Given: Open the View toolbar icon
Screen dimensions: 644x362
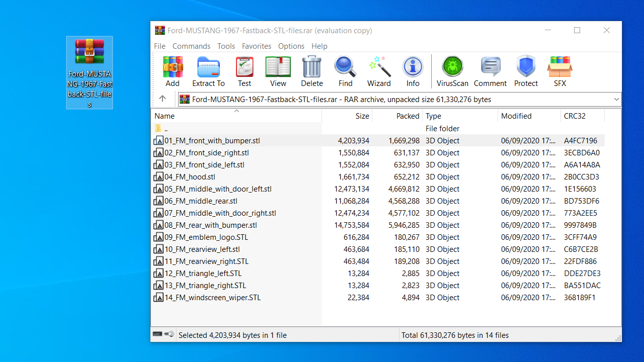Looking at the screenshot, I should [278, 71].
